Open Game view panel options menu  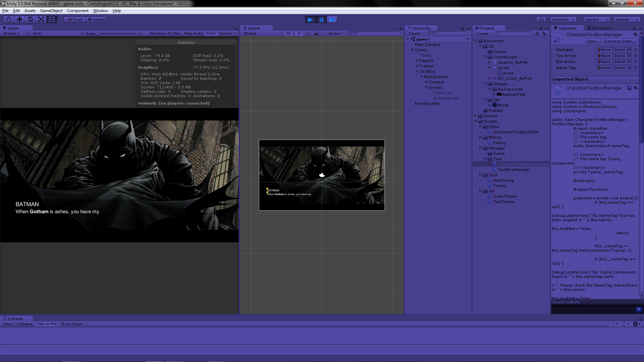click(235, 29)
